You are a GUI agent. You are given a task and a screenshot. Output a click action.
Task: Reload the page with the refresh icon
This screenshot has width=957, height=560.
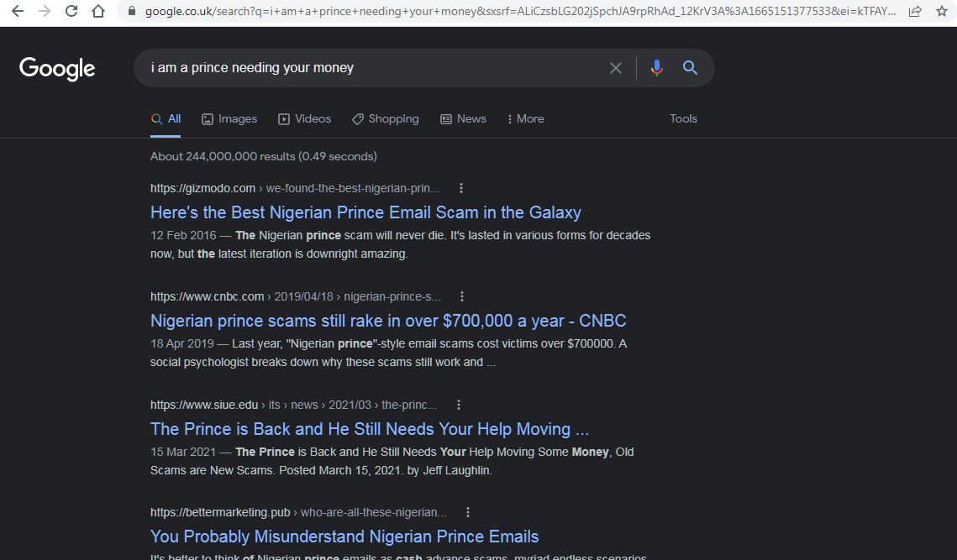pyautogui.click(x=71, y=11)
